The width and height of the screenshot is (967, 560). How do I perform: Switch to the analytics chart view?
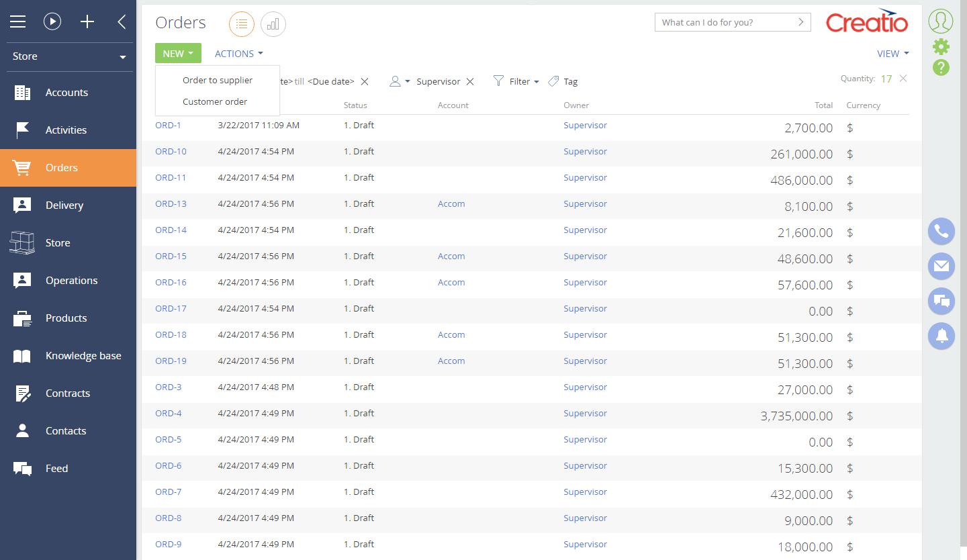(x=273, y=24)
